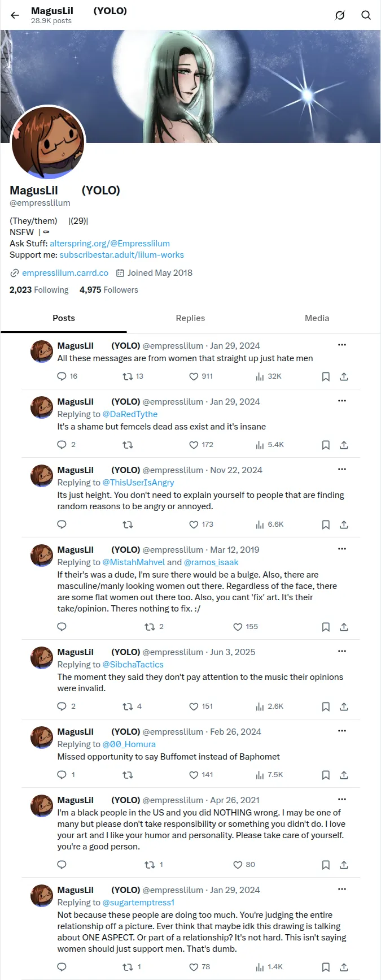Go back using the arrow icon

(x=15, y=15)
